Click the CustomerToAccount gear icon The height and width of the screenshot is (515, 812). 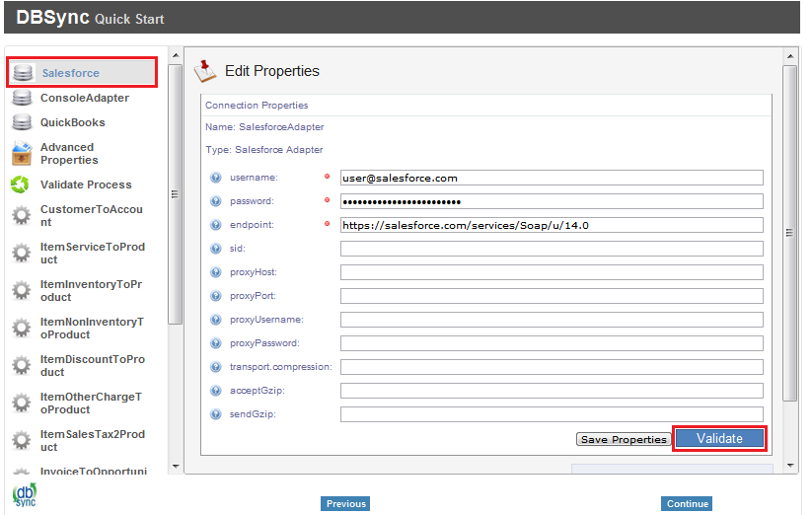point(21,216)
